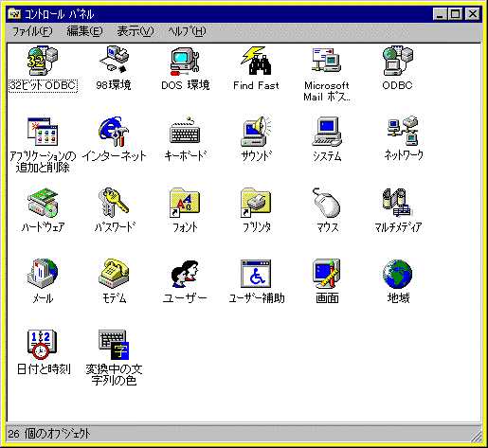Select the プリンタ printers folder icon

[x=256, y=203]
